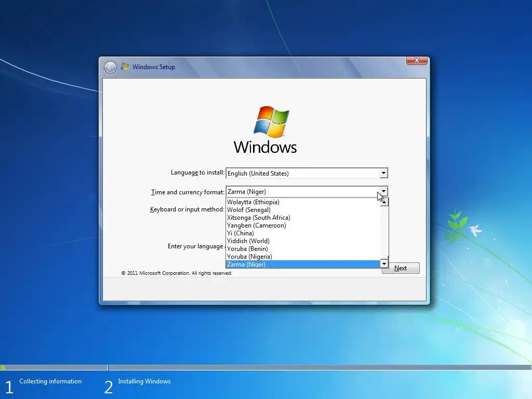
Task: Click the Microsoft copyright notice text
Action: (x=177, y=273)
